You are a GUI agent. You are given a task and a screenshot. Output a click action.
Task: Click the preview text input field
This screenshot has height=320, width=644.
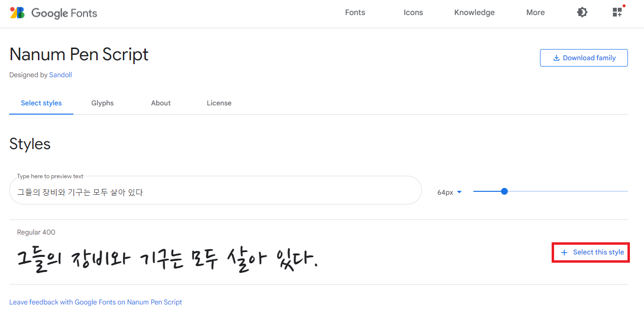click(x=215, y=190)
